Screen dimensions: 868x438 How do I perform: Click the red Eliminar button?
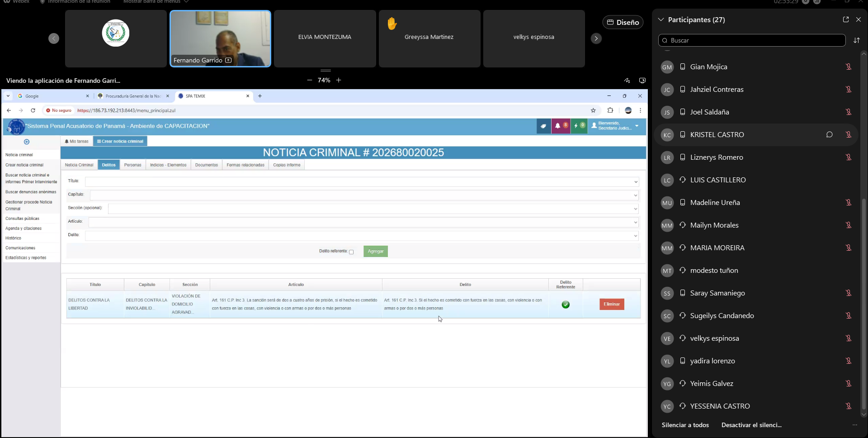click(x=611, y=304)
